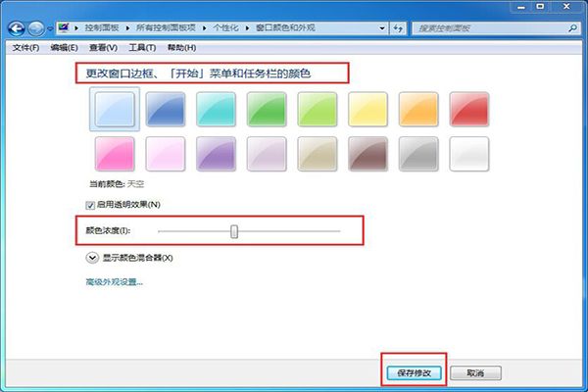This screenshot has height=392, width=588.
Task: Click the 当前颜色: 天空 label
Action: tap(117, 184)
